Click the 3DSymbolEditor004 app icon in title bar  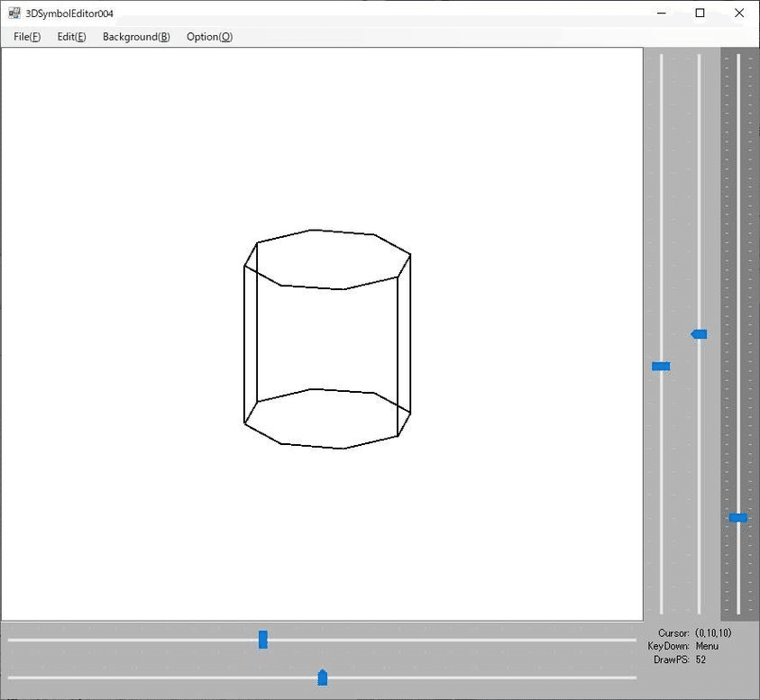click(x=14, y=14)
